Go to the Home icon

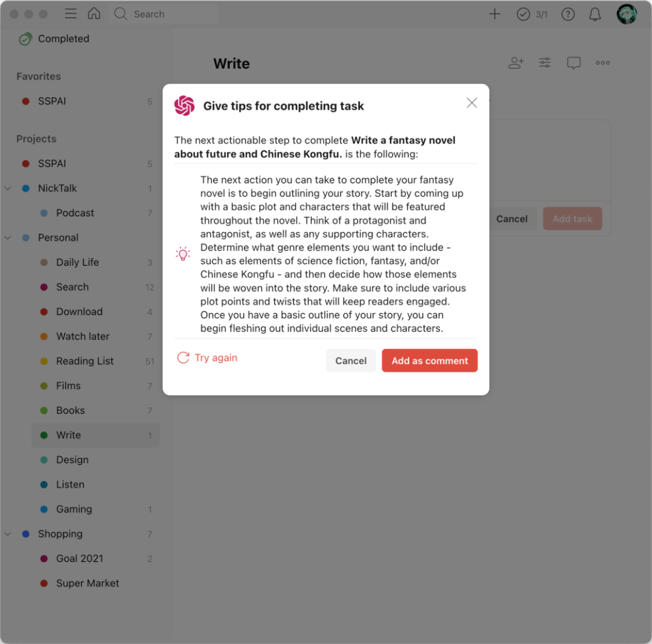(94, 13)
